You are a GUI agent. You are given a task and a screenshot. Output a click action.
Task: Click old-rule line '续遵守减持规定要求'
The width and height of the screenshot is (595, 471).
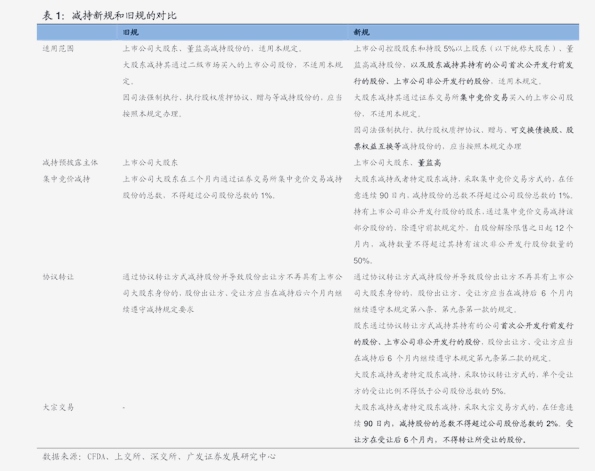click(x=158, y=310)
